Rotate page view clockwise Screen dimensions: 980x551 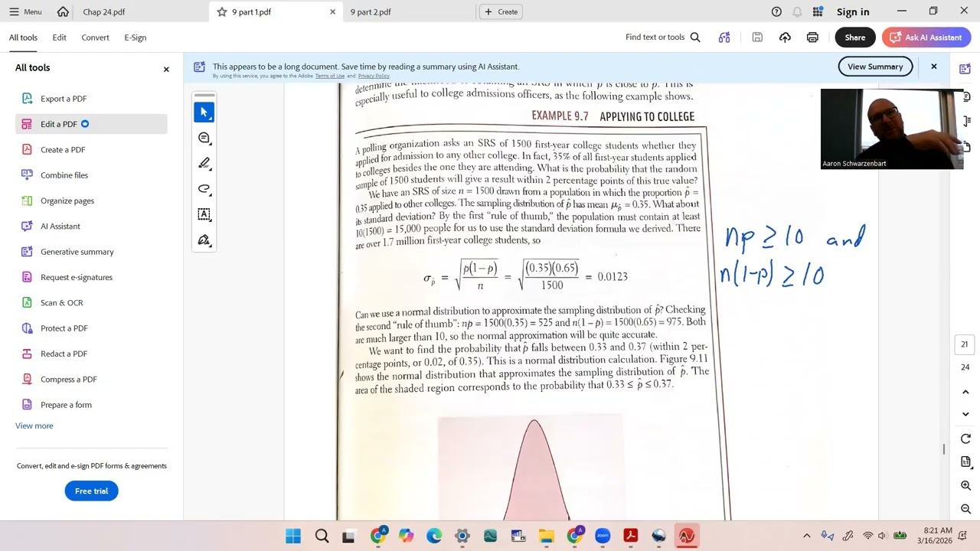[965, 439]
